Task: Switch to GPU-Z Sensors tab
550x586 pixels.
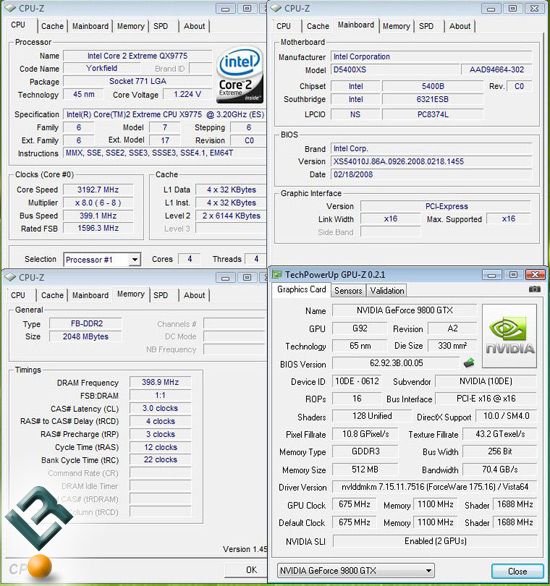Action: point(348,291)
